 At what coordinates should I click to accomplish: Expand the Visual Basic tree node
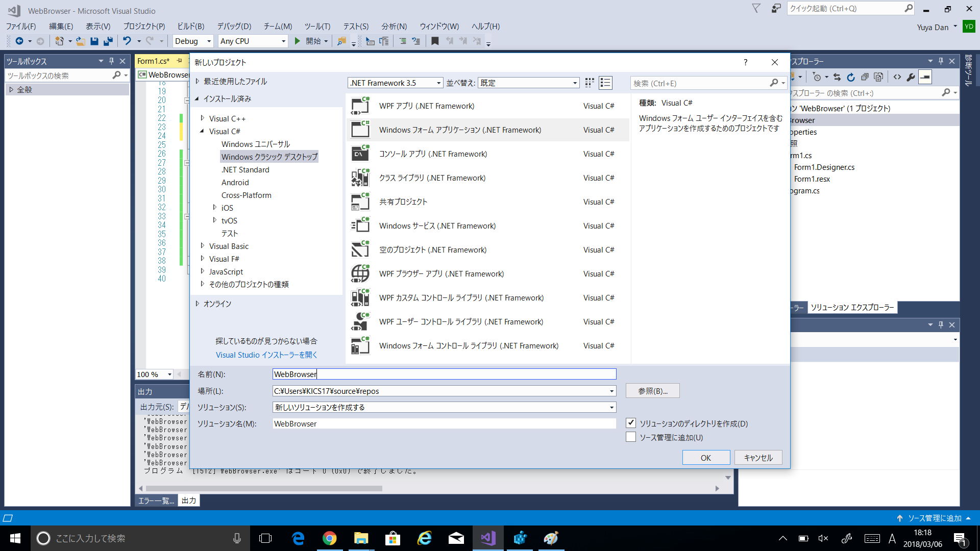203,246
